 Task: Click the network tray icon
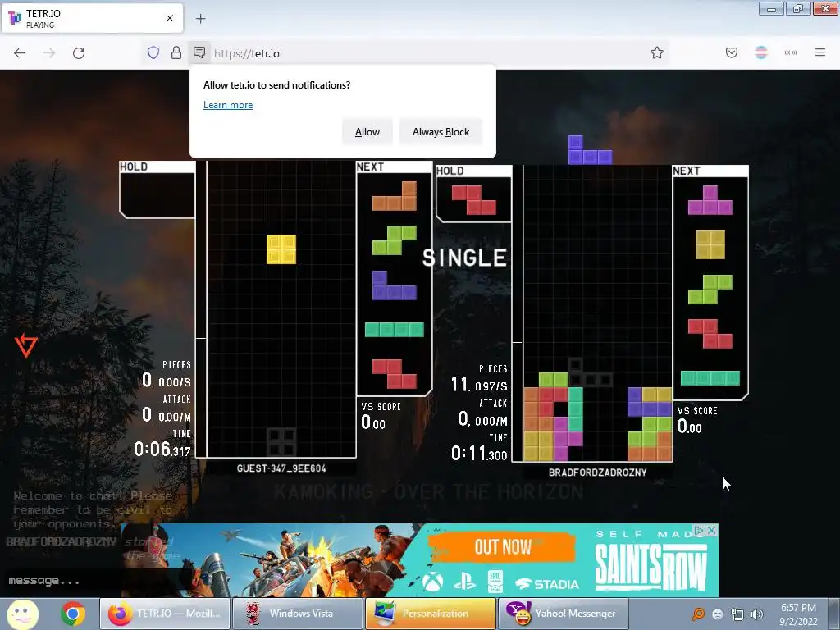pyautogui.click(x=737, y=615)
